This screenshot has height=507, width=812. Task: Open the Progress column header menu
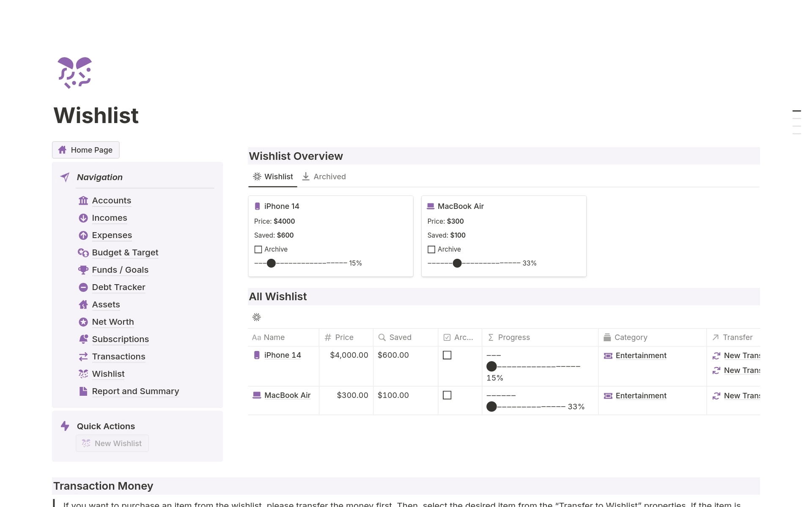pyautogui.click(x=540, y=337)
